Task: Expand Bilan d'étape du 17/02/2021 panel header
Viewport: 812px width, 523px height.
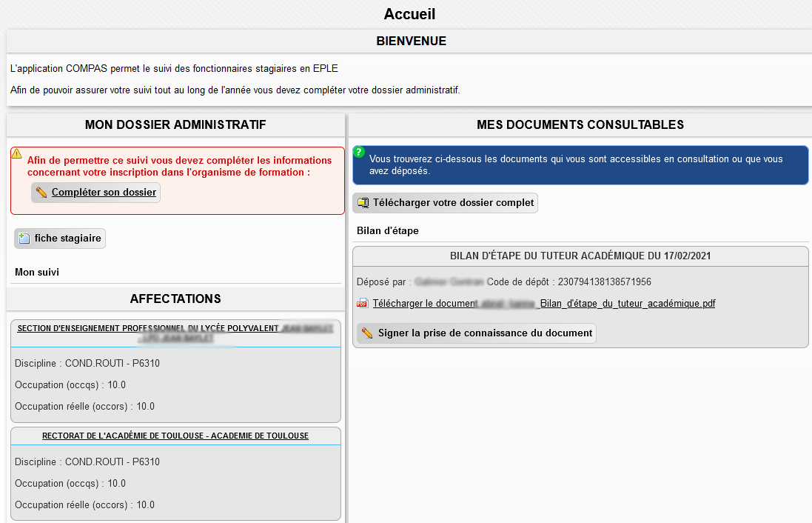Action: point(580,256)
